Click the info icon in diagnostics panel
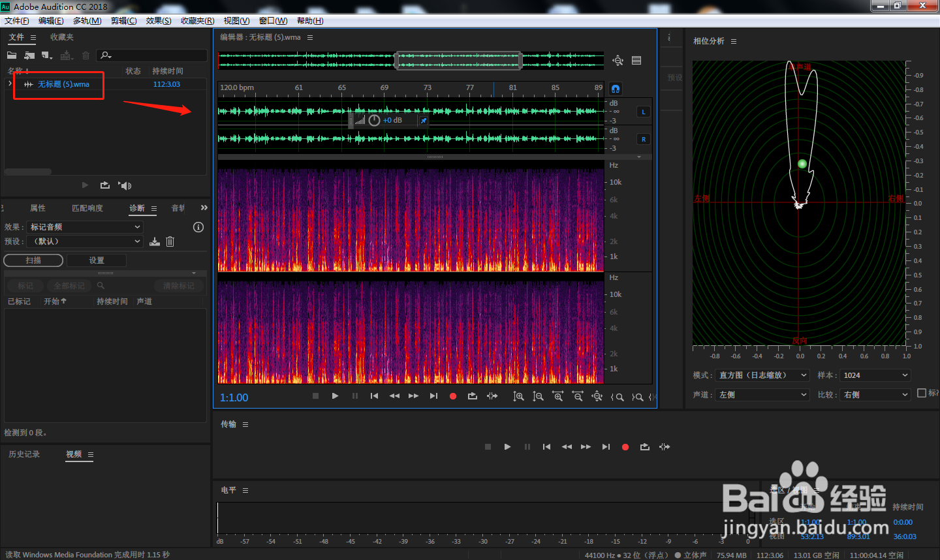This screenshot has width=940, height=560. pos(198,227)
